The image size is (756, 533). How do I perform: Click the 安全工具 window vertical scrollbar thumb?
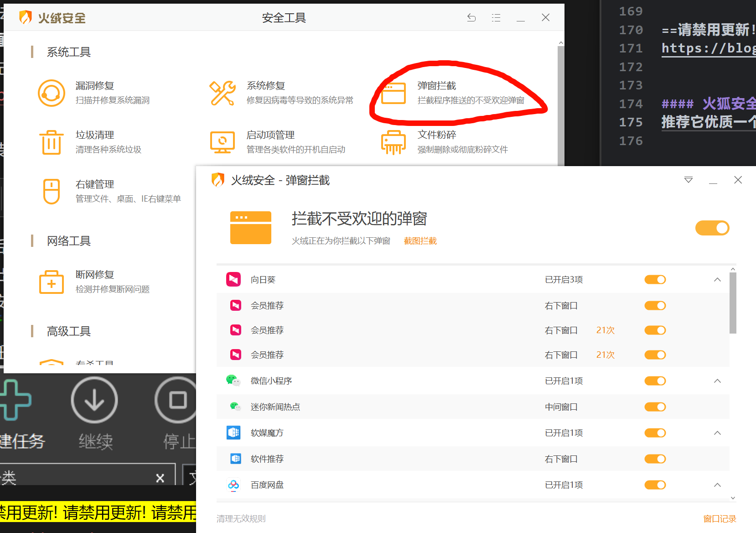[x=561, y=106]
